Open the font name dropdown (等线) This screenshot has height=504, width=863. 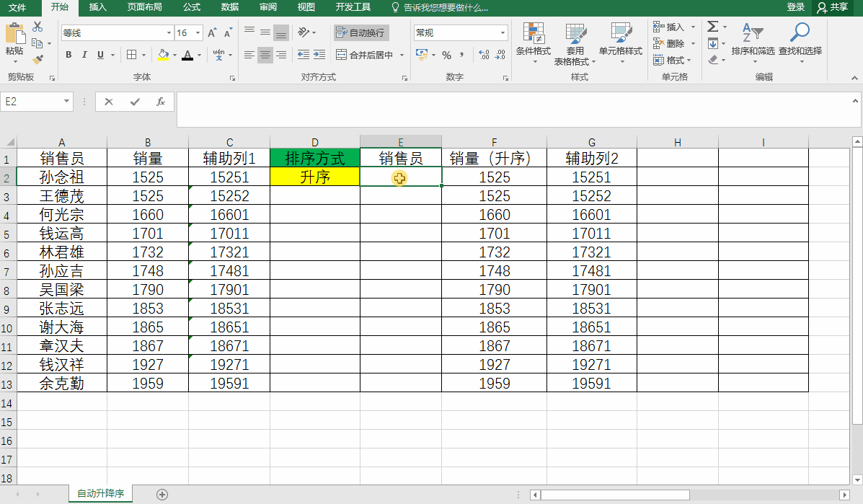click(x=169, y=33)
